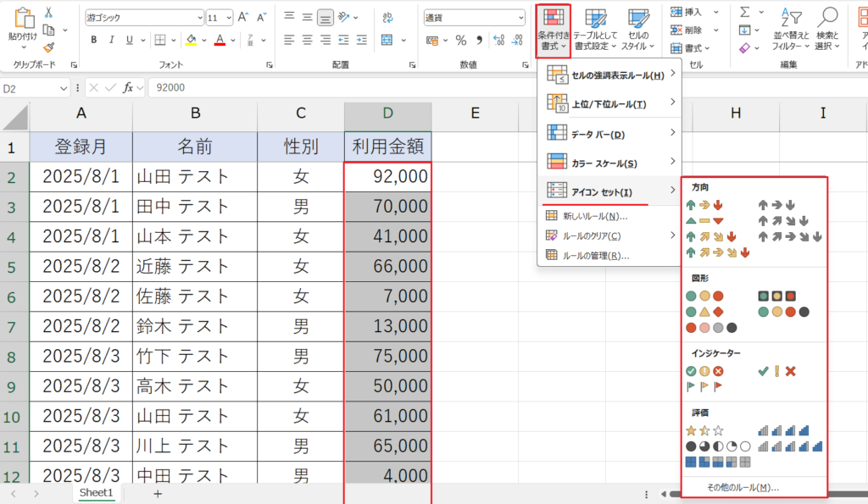This screenshot has height=504, width=868.
Task: Decrease decimal places
Action: [517, 40]
